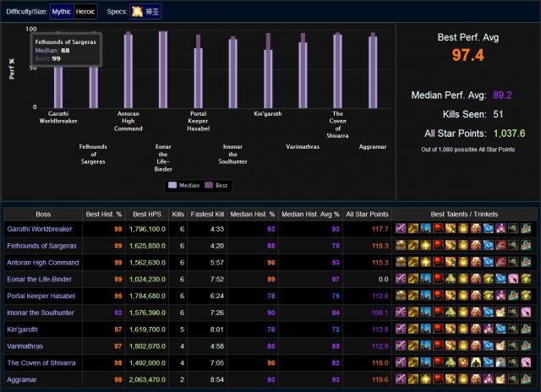The image size is (541, 392).
Task: Toggle the Median series in chart legend
Action: [183, 184]
